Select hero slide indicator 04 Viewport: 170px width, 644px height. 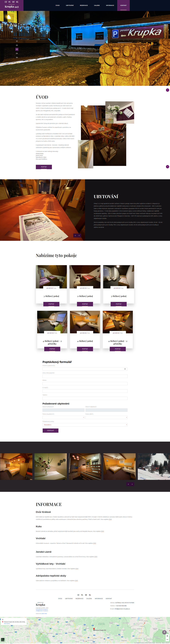tap(17, 53)
